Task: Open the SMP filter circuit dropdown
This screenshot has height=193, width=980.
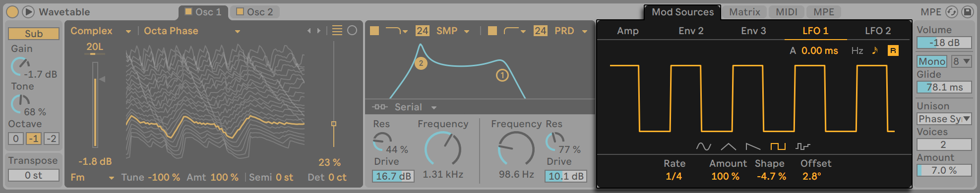Action: click(x=452, y=31)
